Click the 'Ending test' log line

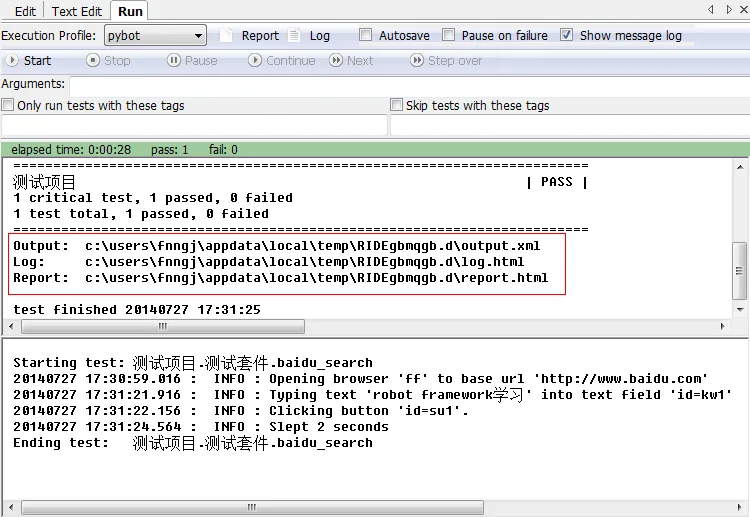pos(193,443)
